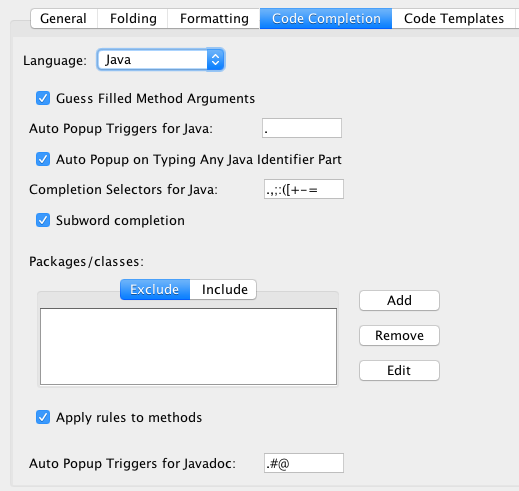Click the Edit button
Image resolution: width=519 pixels, height=491 pixels.
click(399, 370)
